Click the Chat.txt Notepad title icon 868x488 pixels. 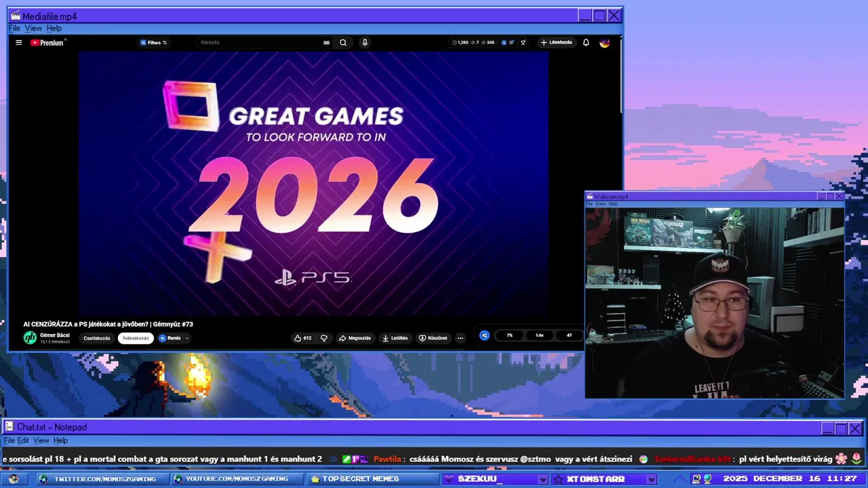coord(9,427)
